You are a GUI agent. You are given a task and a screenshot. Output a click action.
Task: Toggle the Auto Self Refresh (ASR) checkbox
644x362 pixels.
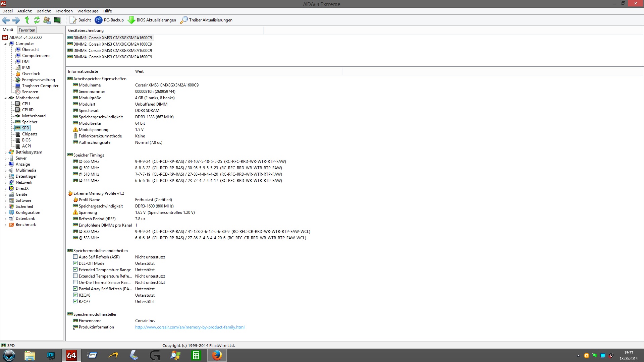[75, 257]
